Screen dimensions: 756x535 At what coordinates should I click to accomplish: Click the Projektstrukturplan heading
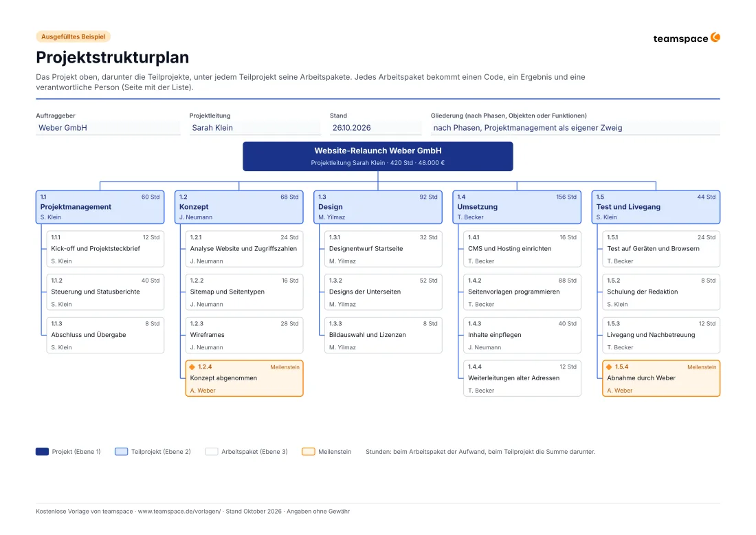pyautogui.click(x=112, y=57)
